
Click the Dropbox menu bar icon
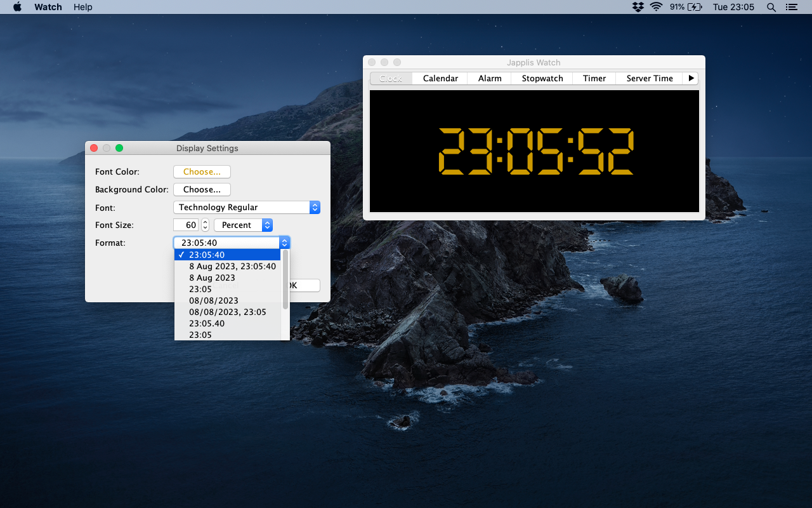[x=638, y=7]
